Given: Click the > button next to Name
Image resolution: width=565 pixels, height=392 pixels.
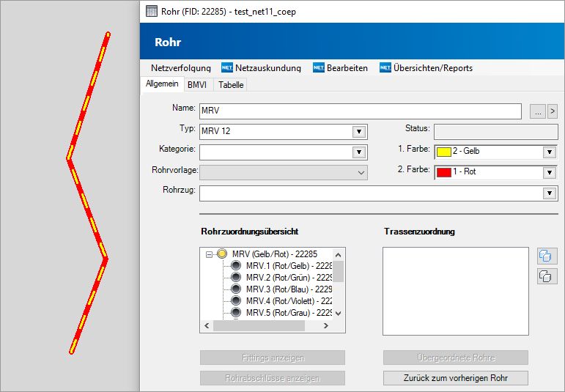Looking at the screenshot, I should tap(553, 111).
